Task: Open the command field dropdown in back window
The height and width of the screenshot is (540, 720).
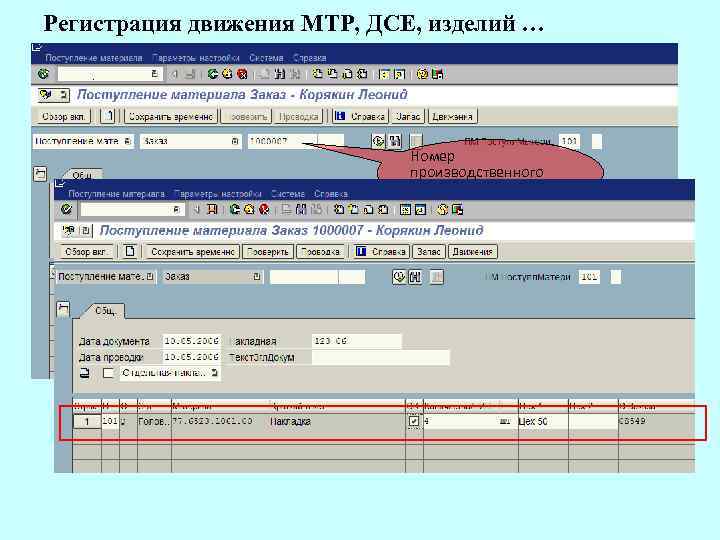Action: [154, 73]
